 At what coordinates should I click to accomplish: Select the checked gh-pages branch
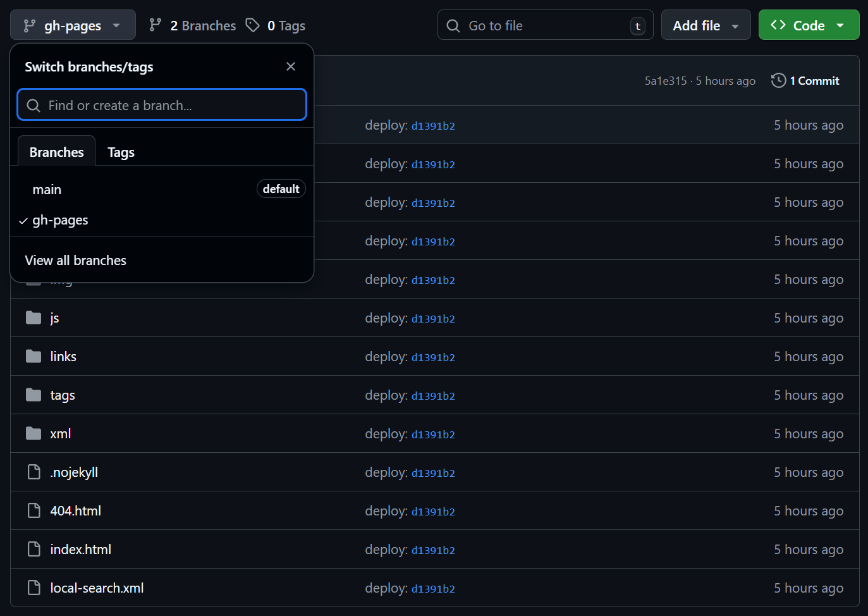pyautogui.click(x=60, y=220)
